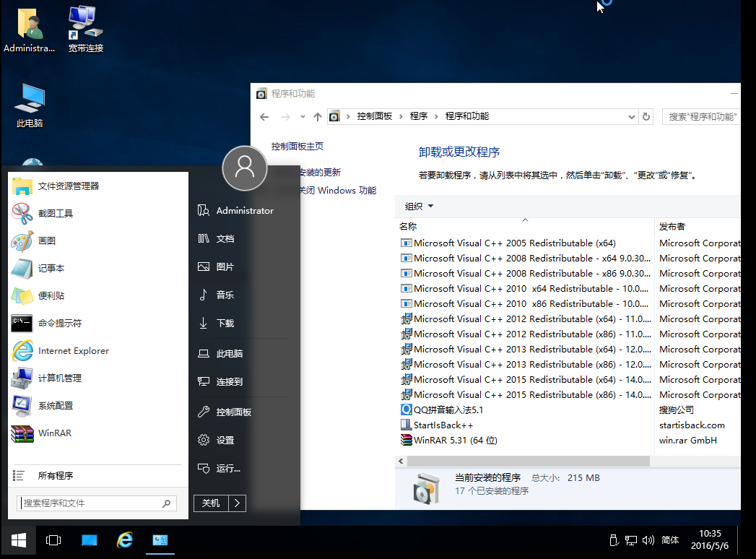This screenshot has width=756, height=559.
Task: Open the network tray icon
Action: point(630,540)
